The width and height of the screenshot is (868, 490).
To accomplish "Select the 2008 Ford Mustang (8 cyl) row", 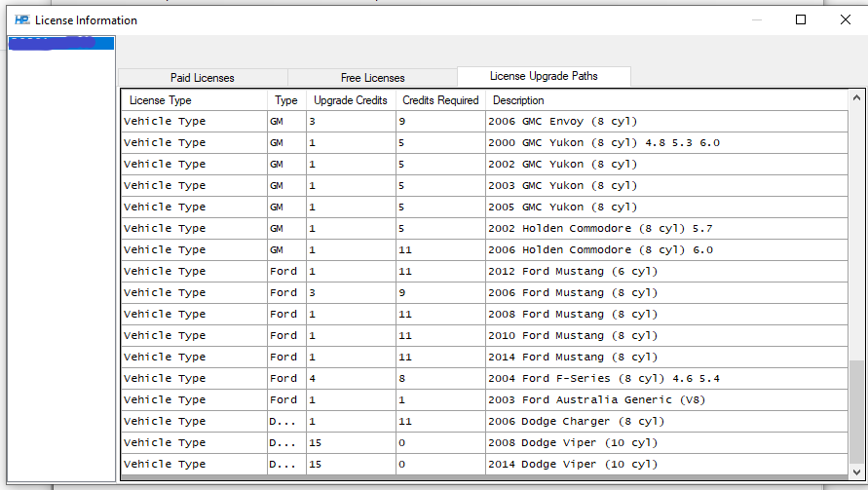I will (484, 314).
